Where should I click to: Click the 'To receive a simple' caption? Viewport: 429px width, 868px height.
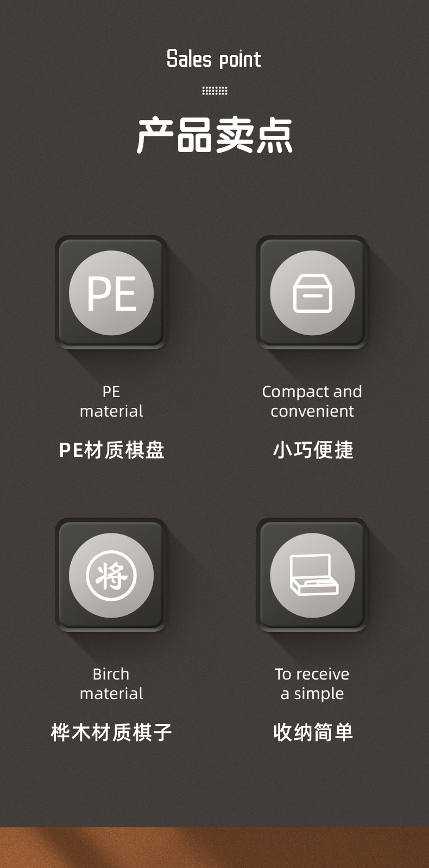(312, 684)
